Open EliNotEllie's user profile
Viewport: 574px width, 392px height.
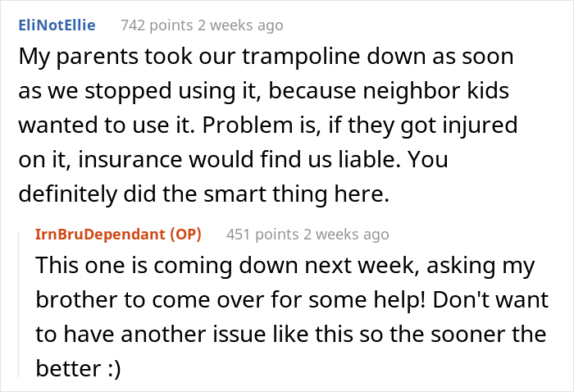[x=57, y=25]
